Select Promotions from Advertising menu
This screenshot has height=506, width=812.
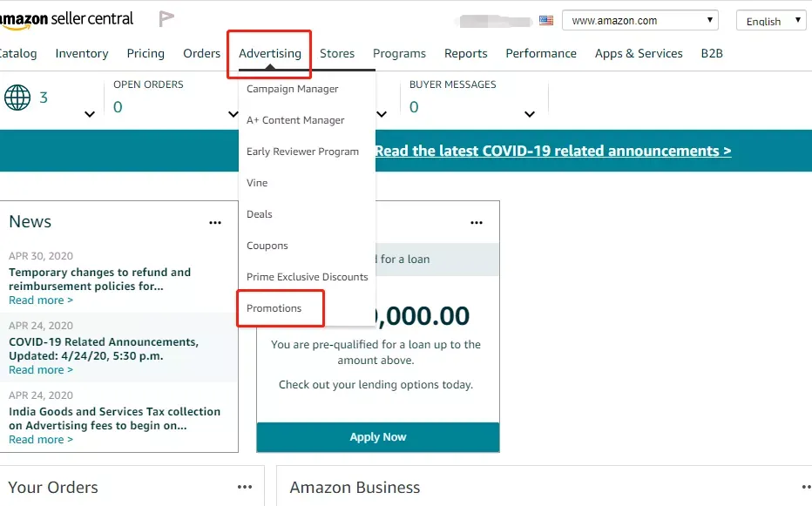pos(274,308)
